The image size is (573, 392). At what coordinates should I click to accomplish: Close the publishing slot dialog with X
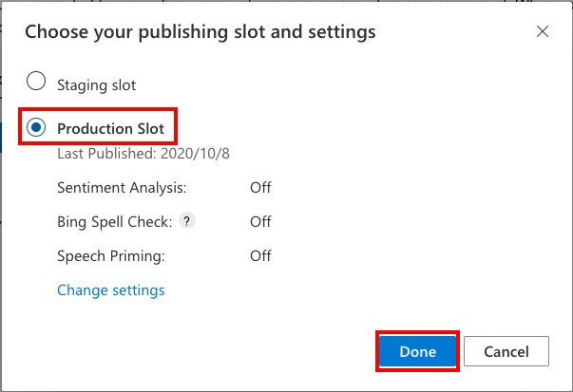[543, 31]
